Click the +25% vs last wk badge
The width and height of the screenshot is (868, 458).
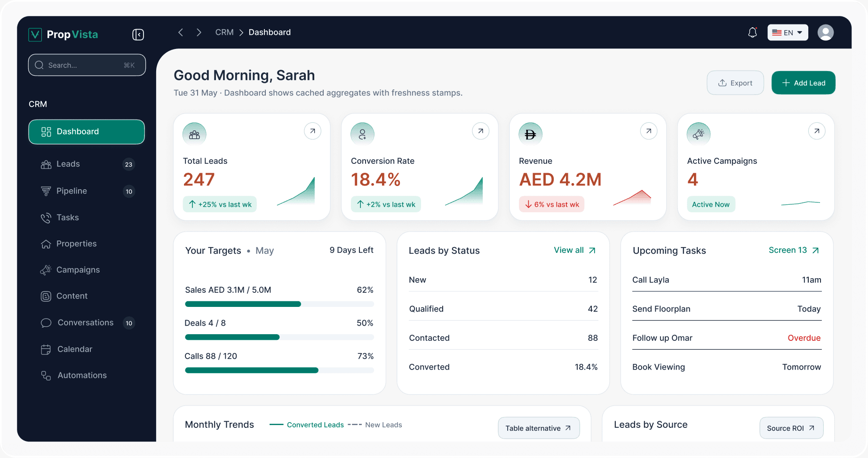(220, 204)
